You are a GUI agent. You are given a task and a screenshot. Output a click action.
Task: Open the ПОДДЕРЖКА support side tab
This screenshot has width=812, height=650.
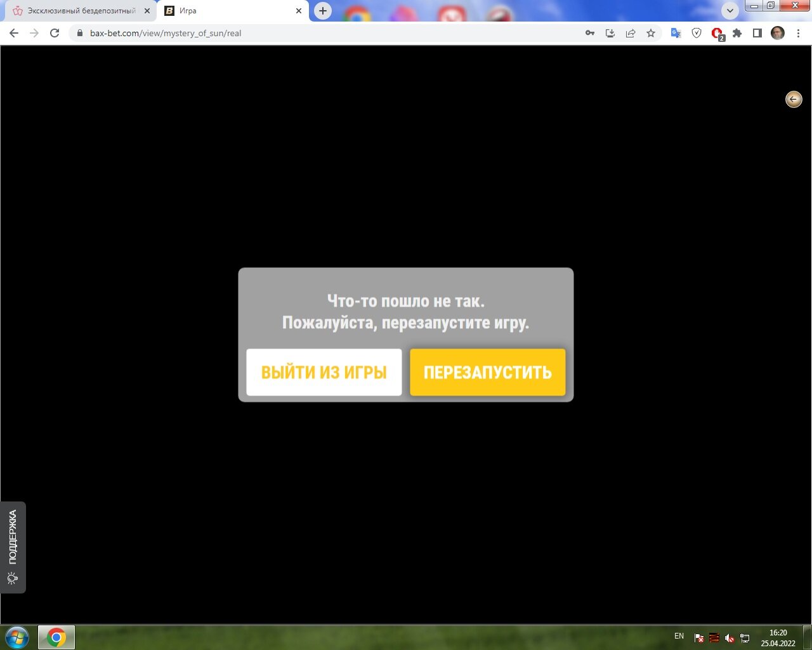coord(13,547)
